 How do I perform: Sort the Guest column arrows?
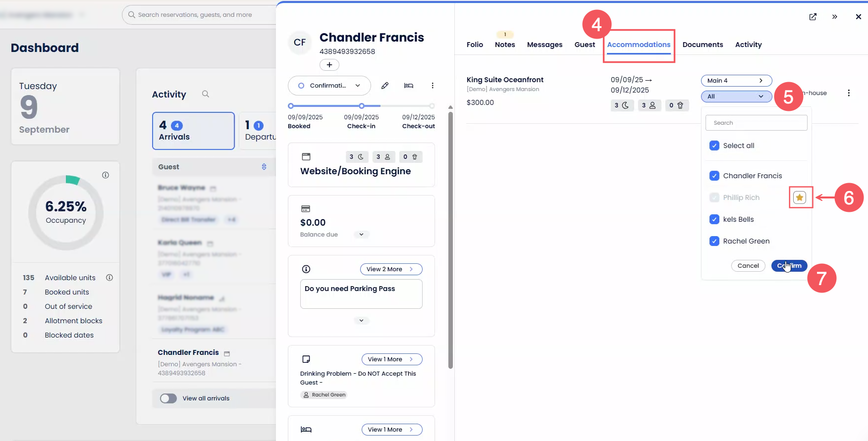point(264,167)
